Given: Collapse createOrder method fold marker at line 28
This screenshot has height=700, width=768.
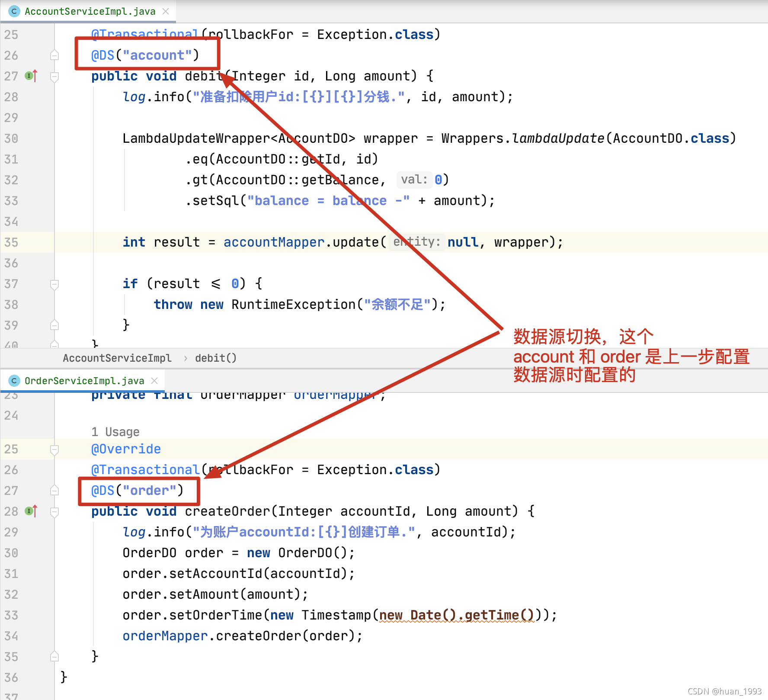Looking at the screenshot, I should pos(54,512).
